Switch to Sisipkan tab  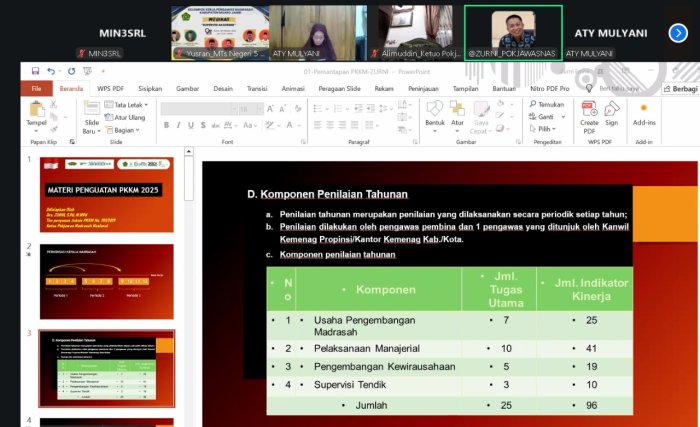(150, 88)
